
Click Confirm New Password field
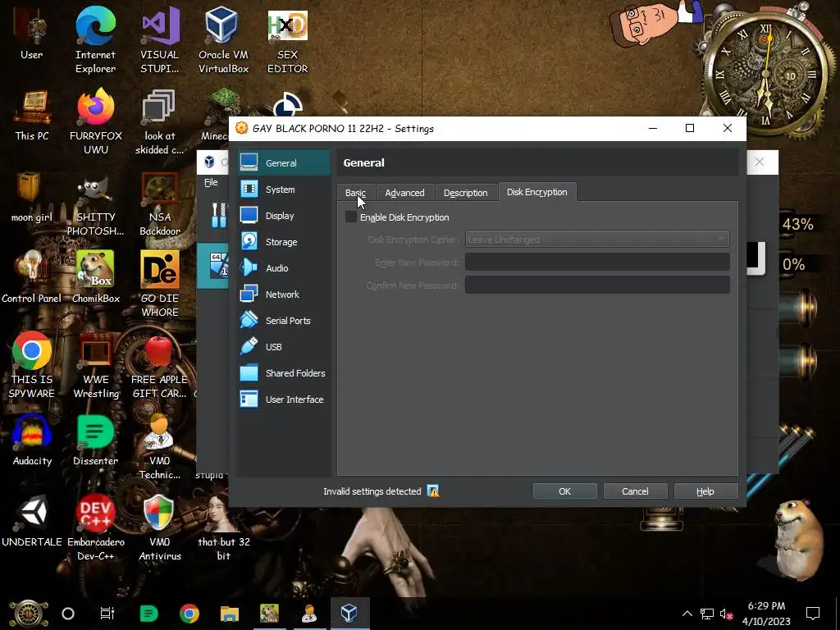click(597, 285)
